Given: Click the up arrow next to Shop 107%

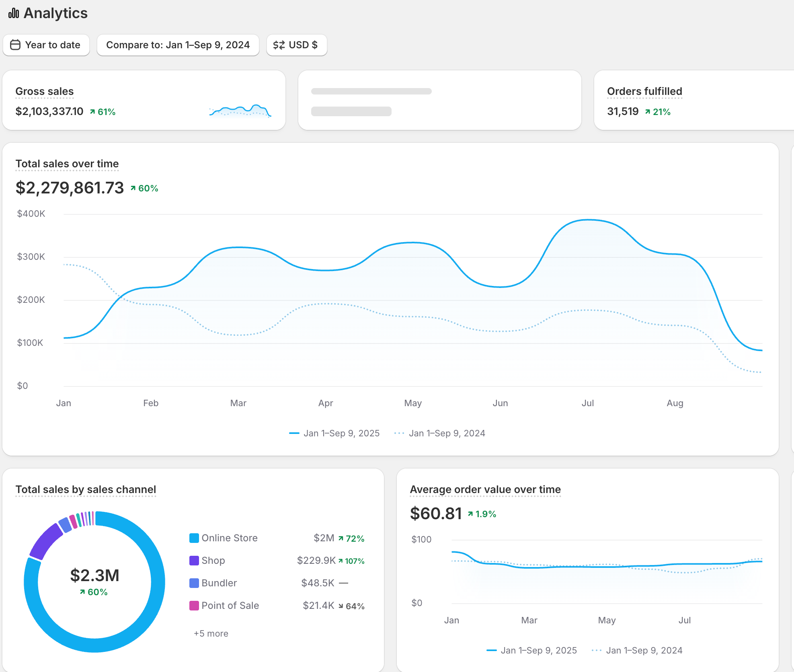Looking at the screenshot, I should click(341, 561).
